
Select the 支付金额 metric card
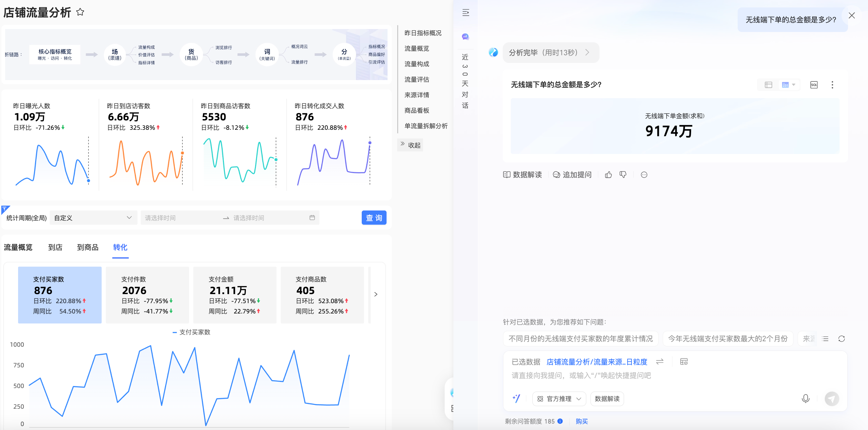pos(235,295)
